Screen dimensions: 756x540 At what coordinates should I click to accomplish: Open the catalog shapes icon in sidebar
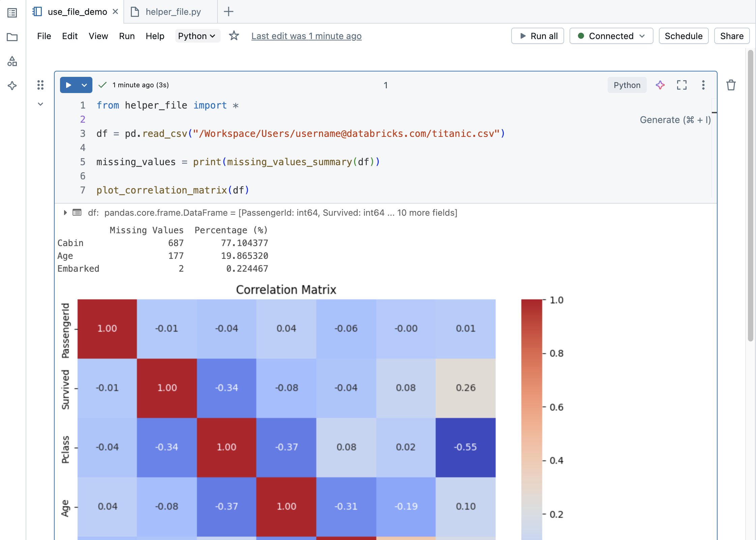pyautogui.click(x=12, y=61)
